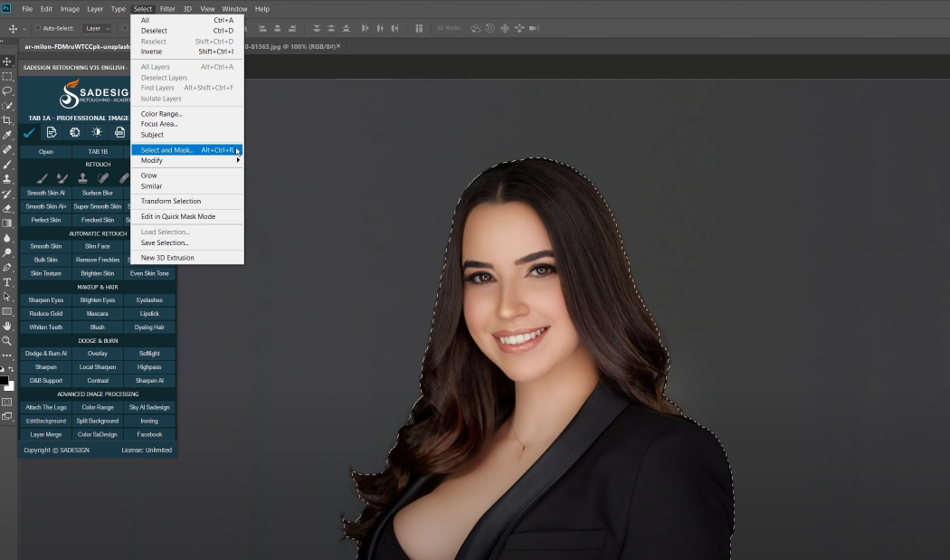Click the Layer Merge button
950x560 pixels.
45,434
